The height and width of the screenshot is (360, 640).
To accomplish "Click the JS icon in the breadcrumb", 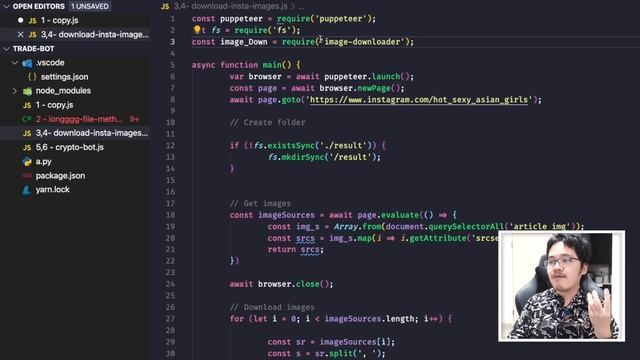I will (x=165, y=6).
